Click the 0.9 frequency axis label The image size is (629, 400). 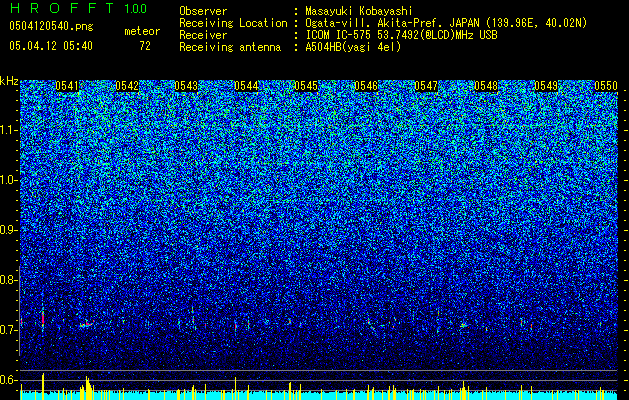[8, 230]
